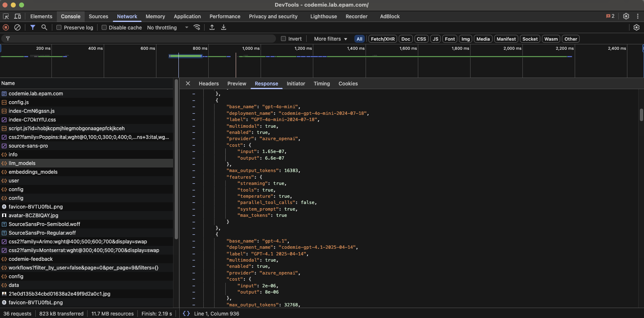
Task: Enable Preserve log
Action: tap(58, 27)
